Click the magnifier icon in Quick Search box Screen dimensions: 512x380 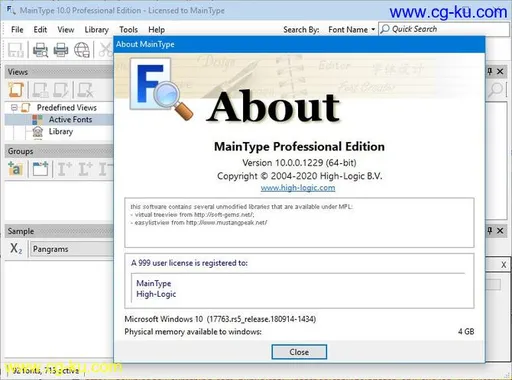(x=385, y=29)
